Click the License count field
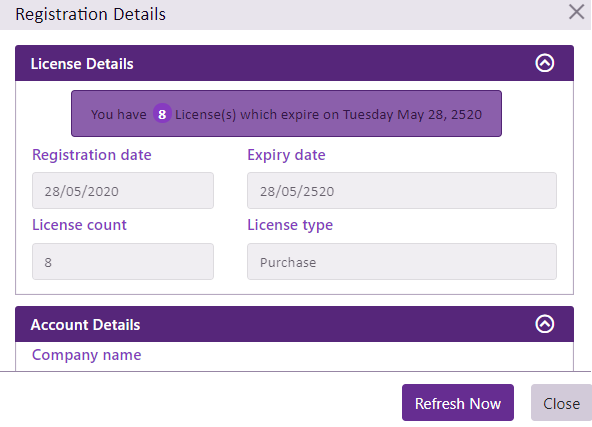 click(x=123, y=262)
